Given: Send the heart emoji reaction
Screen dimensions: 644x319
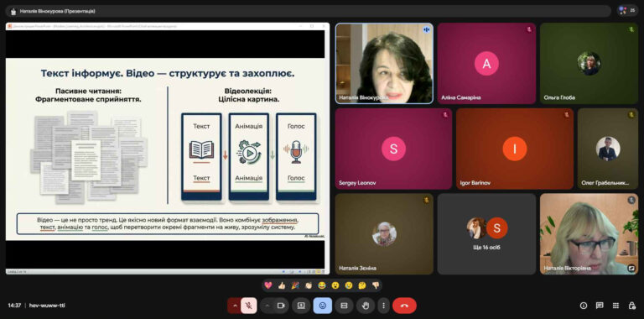Looking at the screenshot, I should [268, 285].
